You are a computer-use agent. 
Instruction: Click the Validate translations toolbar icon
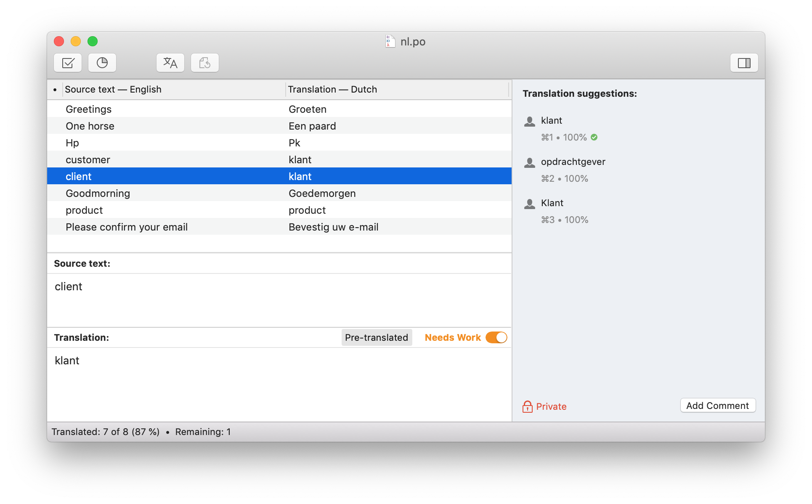click(x=68, y=63)
